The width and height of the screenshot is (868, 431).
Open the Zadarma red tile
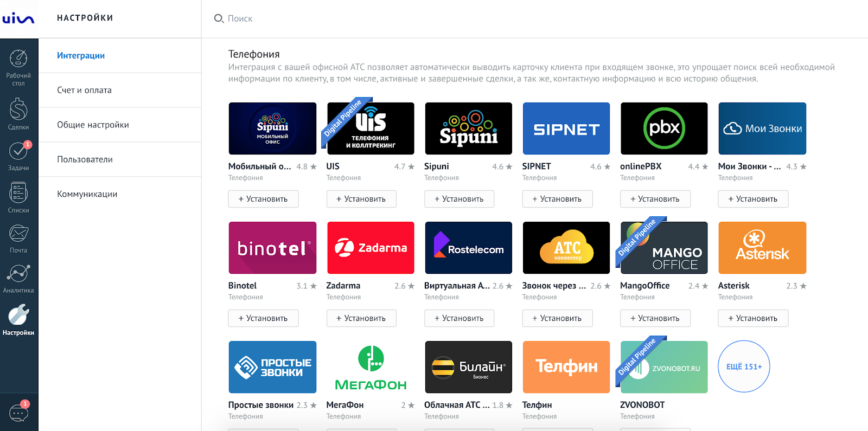point(371,248)
